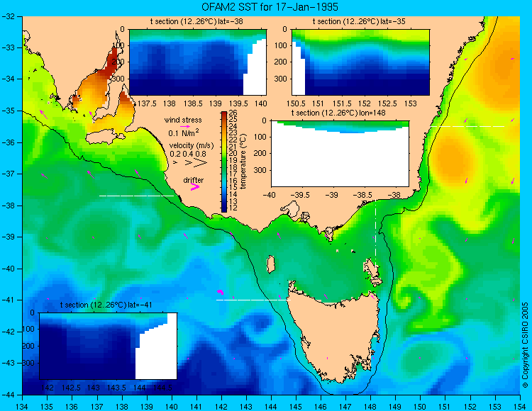Click "-39.5" on the lon=148 inset axis
This screenshot has width=532, height=411.
[299, 195]
